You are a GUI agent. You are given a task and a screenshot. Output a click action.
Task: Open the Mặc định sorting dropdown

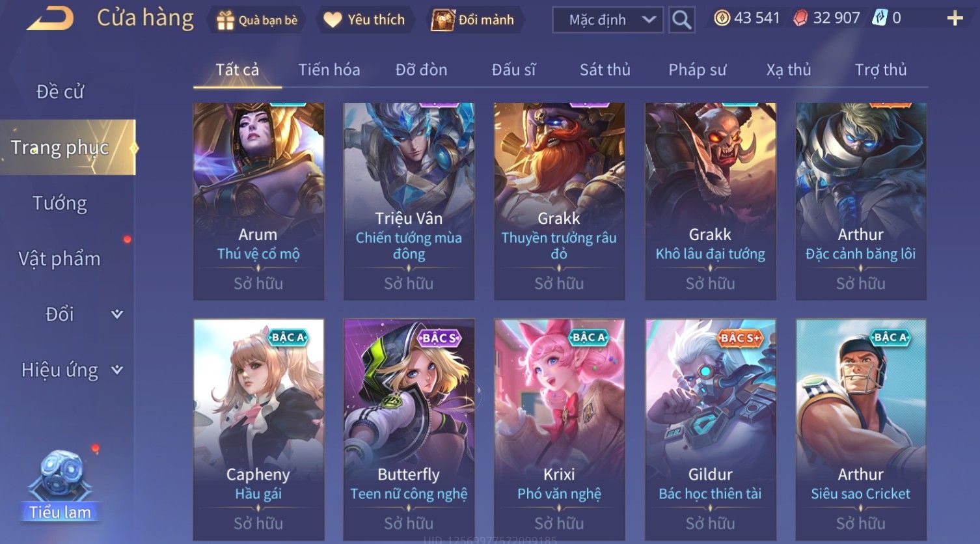(608, 20)
